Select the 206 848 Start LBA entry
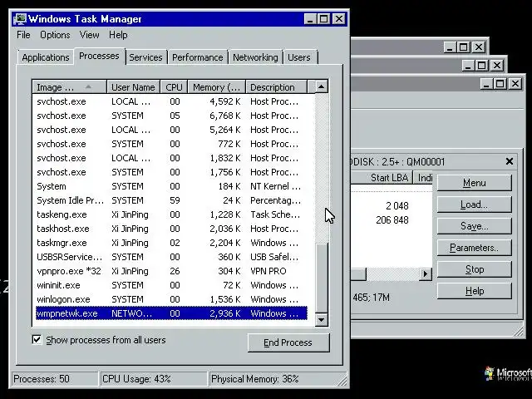532x399 pixels. [x=392, y=220]
